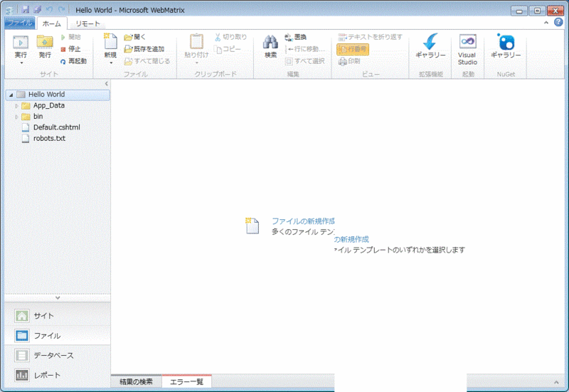Click すべて閉じる close all
This screenshot has height=392, width=569.
(x=147, y=61)
